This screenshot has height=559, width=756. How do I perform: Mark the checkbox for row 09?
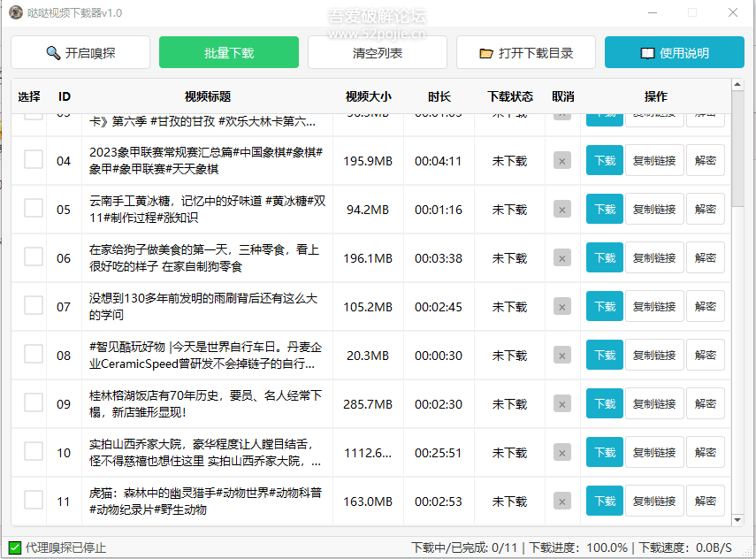pyautogui.click(x=34, y=402)
